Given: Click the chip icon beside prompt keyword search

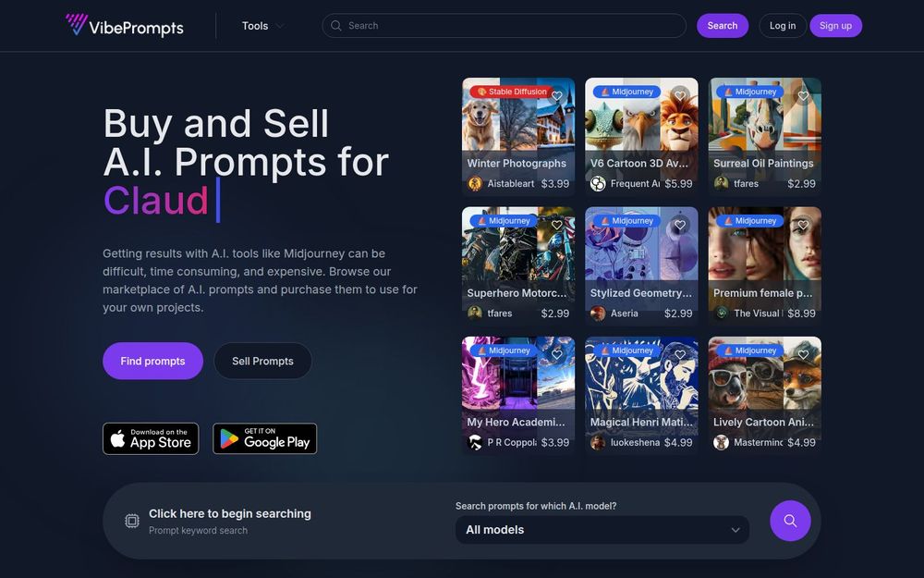Looking at the screenshot, I should tap(132, 521).
